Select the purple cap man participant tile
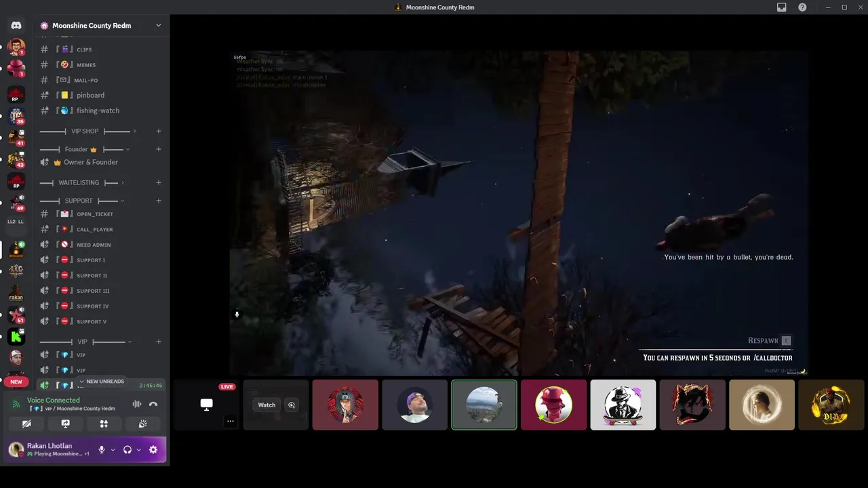Viewport: 868px width, 488px height. click(415, 405)
